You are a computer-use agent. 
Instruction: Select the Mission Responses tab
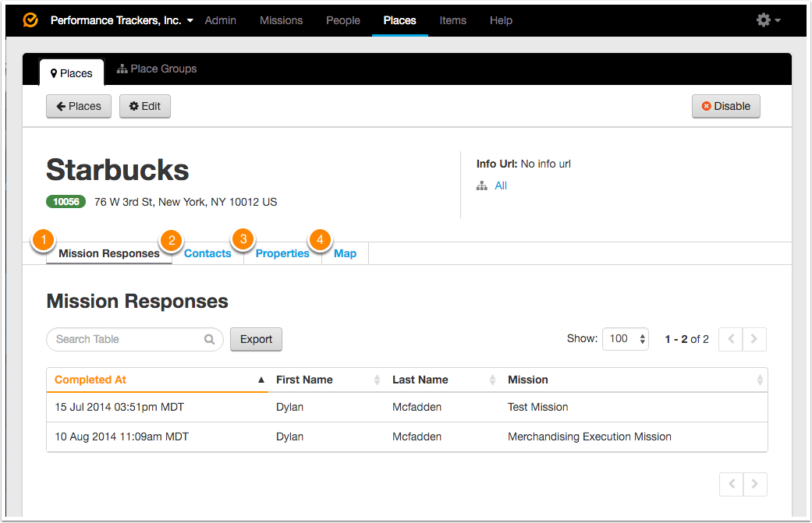click(108, 253)
